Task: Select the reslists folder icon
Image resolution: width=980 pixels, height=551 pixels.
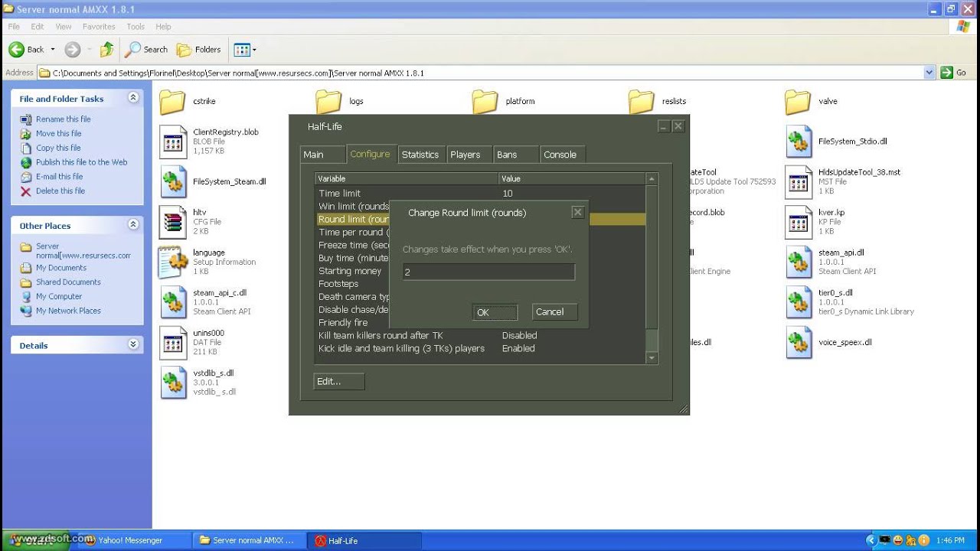Action: (x=642, y=102)
